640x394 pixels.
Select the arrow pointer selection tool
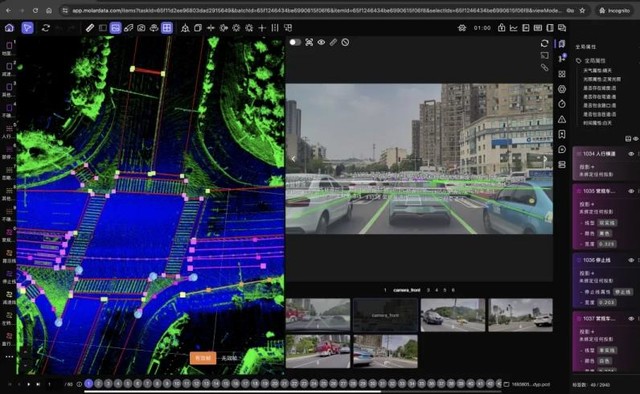(27, 28)
